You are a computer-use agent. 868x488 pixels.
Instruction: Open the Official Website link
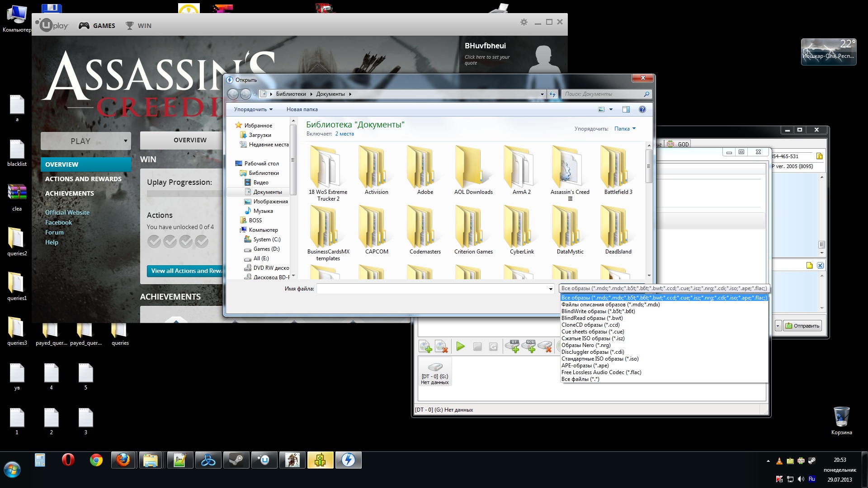[67, 212]
